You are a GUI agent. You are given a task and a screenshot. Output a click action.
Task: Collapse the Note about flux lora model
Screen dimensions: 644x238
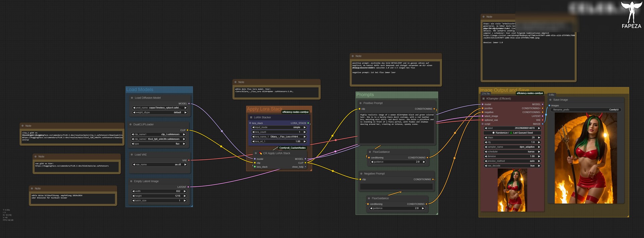(235, 82)
